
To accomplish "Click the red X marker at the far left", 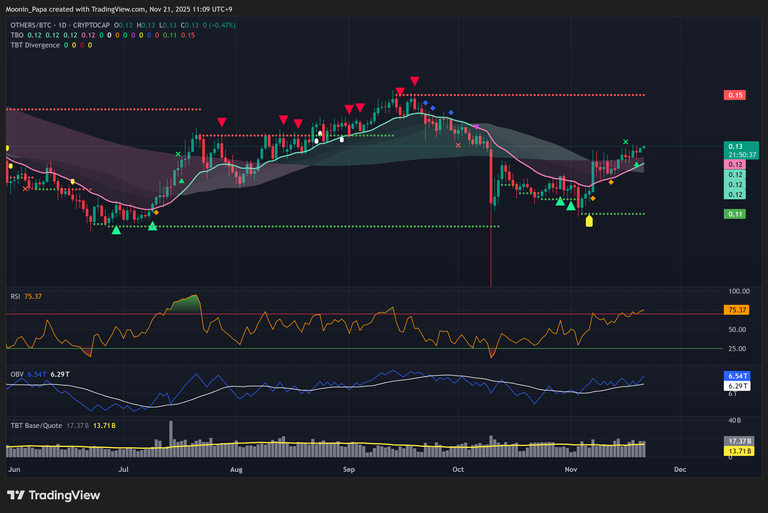I will click(25, 187).
